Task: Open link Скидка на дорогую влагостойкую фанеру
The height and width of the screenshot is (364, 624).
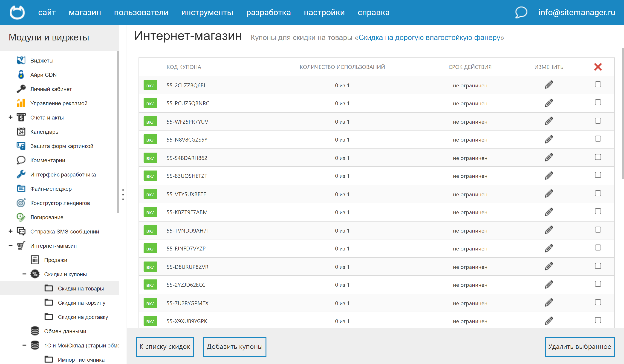Action: pos(429,38)
